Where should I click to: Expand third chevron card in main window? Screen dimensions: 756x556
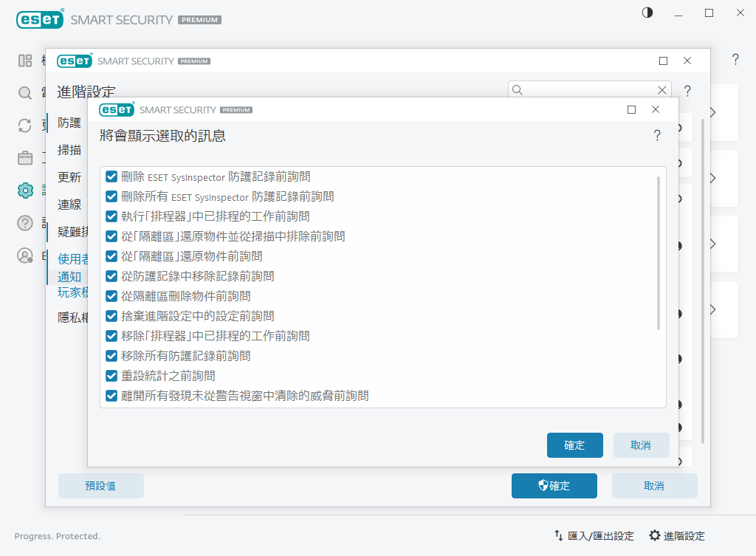tap(712, 244)
